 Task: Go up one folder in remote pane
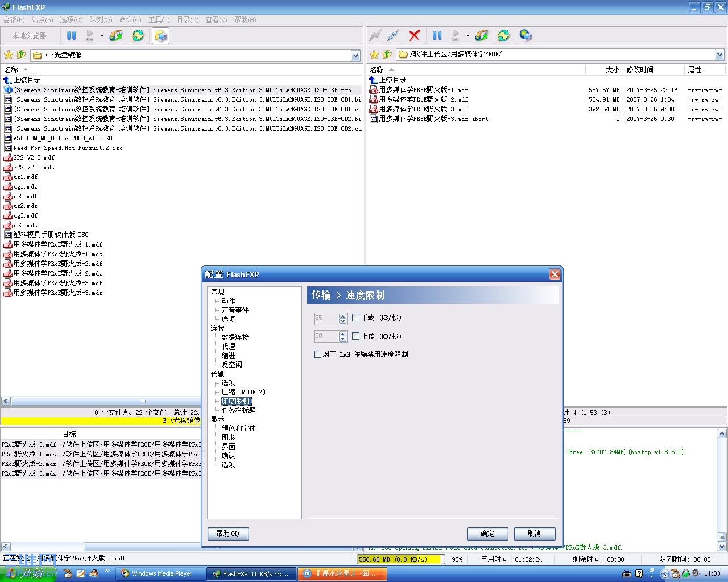click(387, 55)
